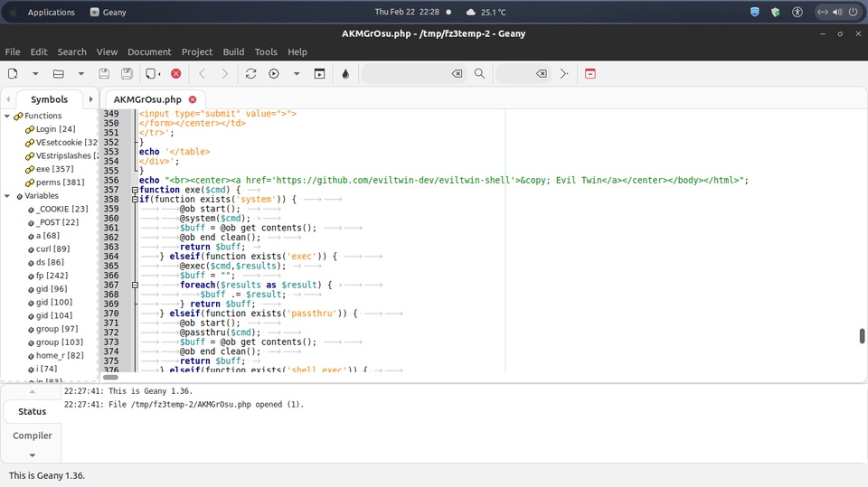
Task: Select home_r [82] variable symbol
Action: pos(60,355)
